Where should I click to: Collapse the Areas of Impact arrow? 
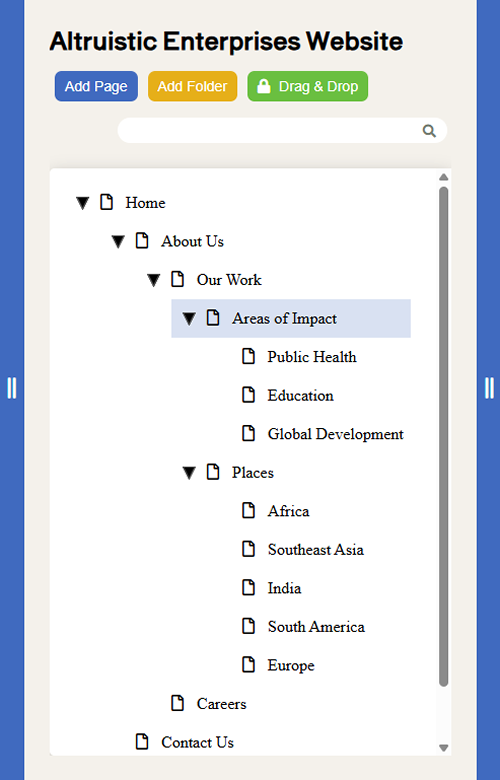[189, 318]
